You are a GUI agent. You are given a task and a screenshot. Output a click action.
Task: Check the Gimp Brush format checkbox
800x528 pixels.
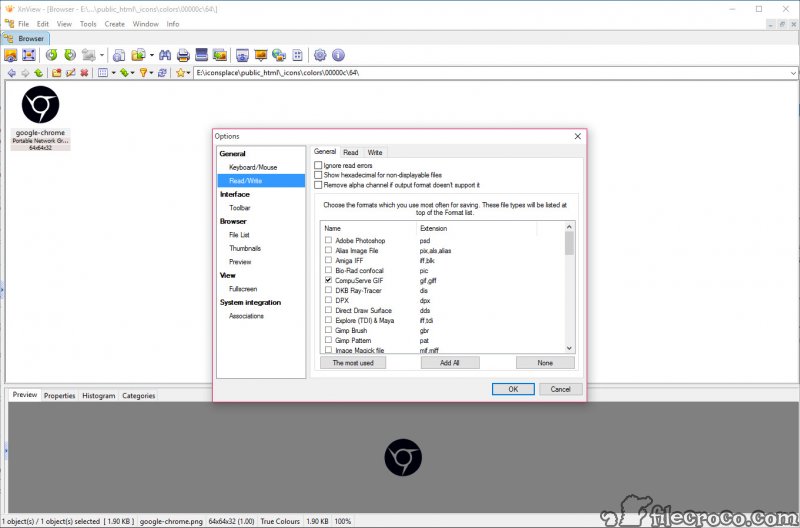(329, 330)
